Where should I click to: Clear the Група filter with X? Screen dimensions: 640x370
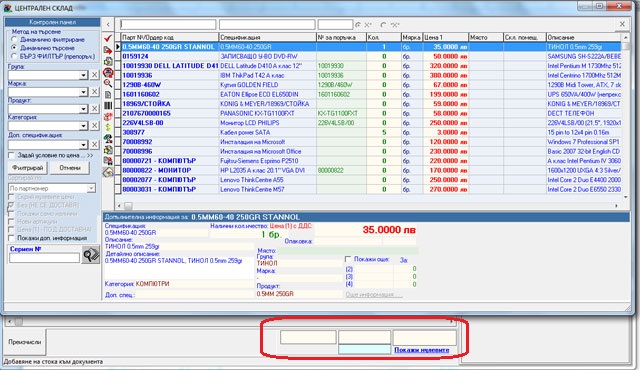coord(94,75)
